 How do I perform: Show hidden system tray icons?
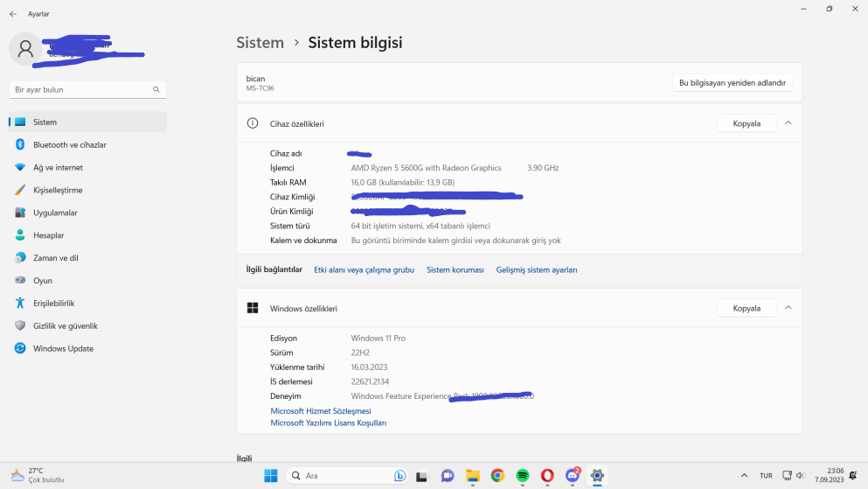click(744, 476)
